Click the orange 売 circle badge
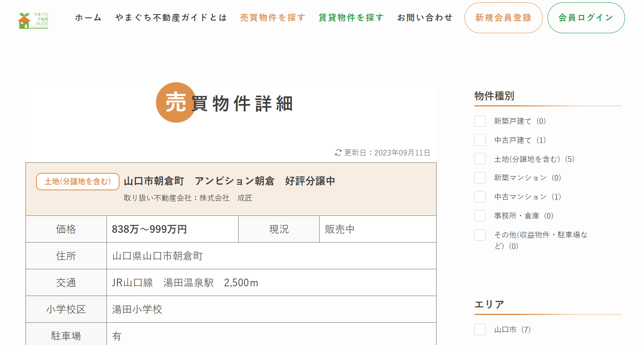The height and width of the screenshot is (345, 644). coord(176,102)
